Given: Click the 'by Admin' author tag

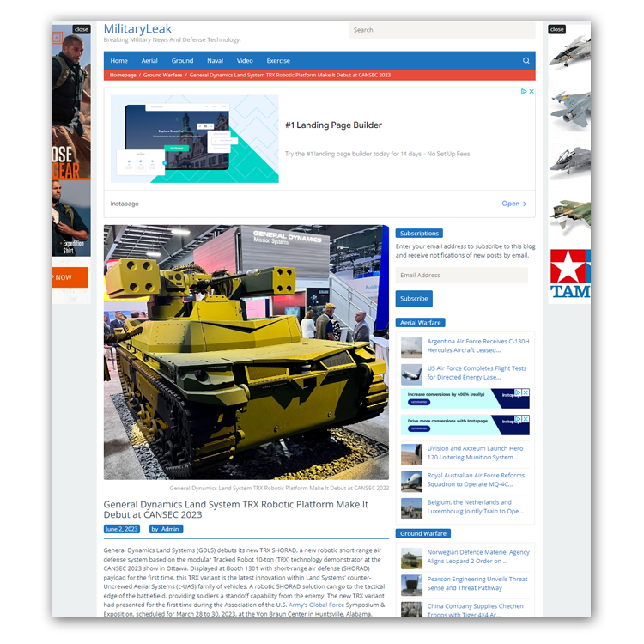Looking at the screenshot, I should click(165, 529).
